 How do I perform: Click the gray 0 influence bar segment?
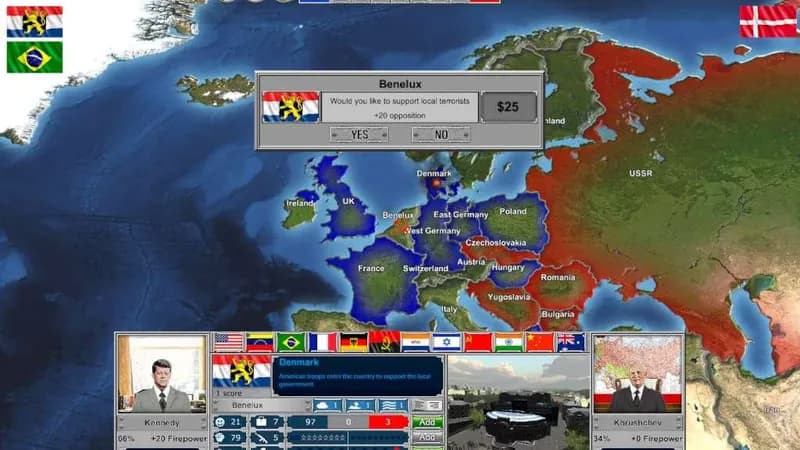pos(348,422)
